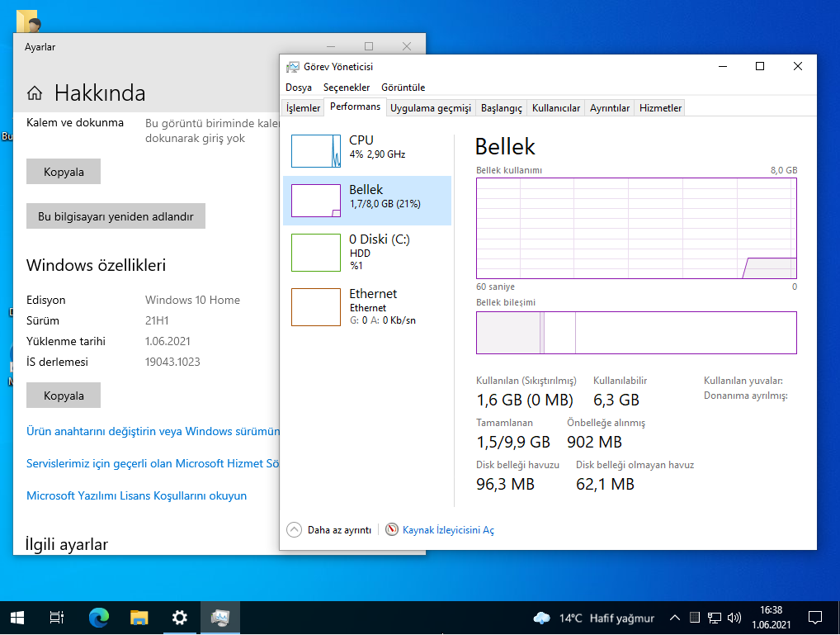
Task: Switch to the Uygulama geçmişi tab
Action: tap(431, 108)
